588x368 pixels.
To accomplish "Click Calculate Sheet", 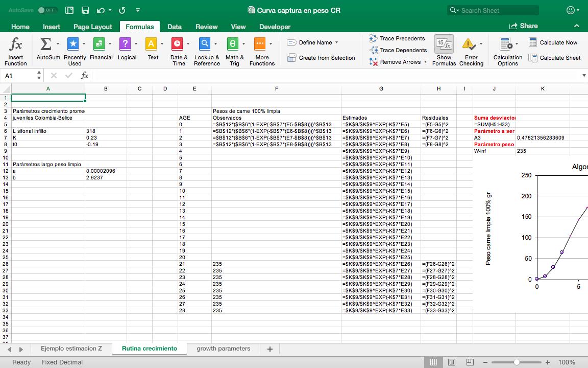I will pyautogui.click(x=555, y=58).
